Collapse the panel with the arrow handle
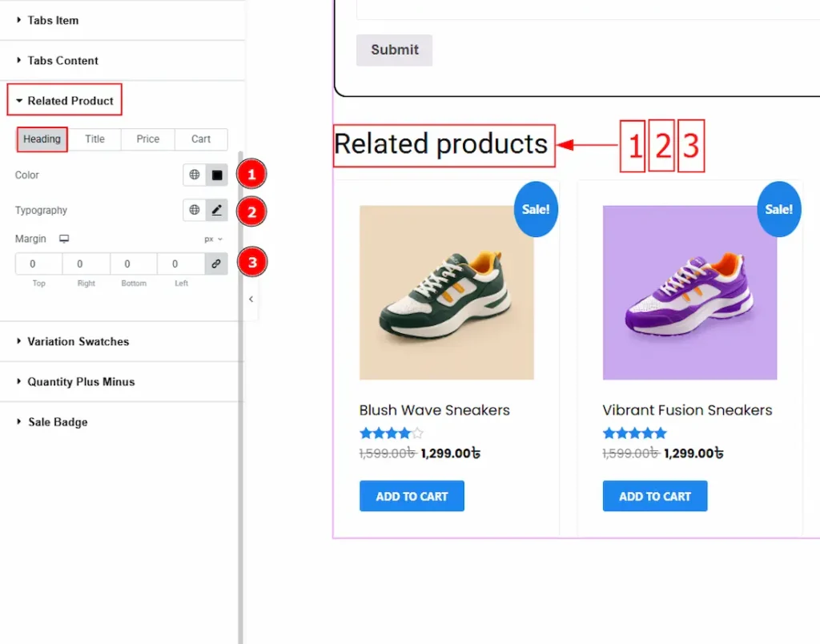This screenshot has width=820, height=644. click(251, 299)
